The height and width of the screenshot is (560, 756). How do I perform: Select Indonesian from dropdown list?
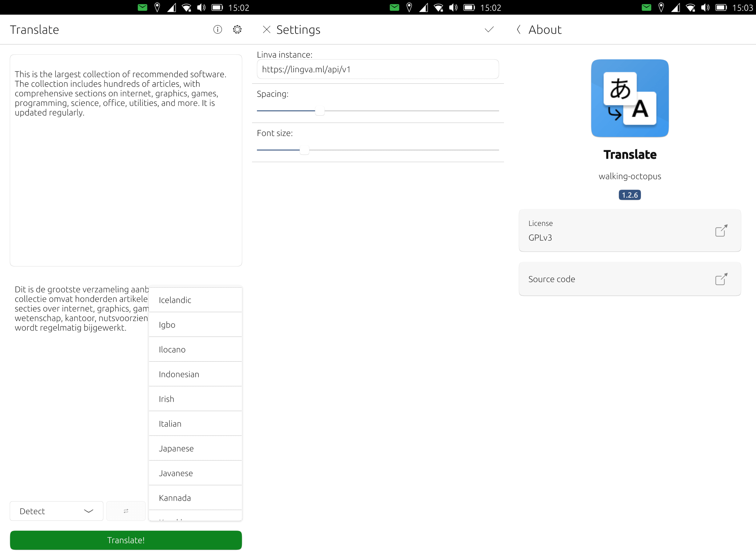pyautogui.click(x=195, y=374)
